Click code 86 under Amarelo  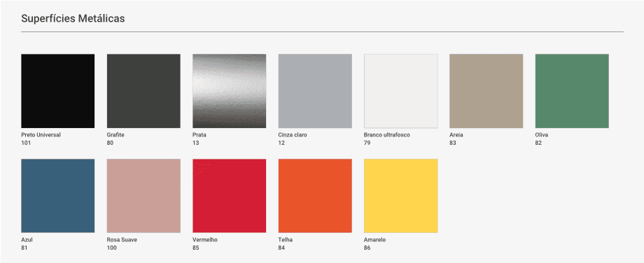367,248
